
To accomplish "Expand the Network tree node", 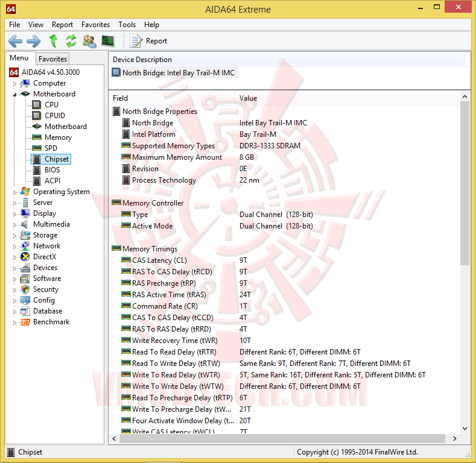I will [14, 247].
